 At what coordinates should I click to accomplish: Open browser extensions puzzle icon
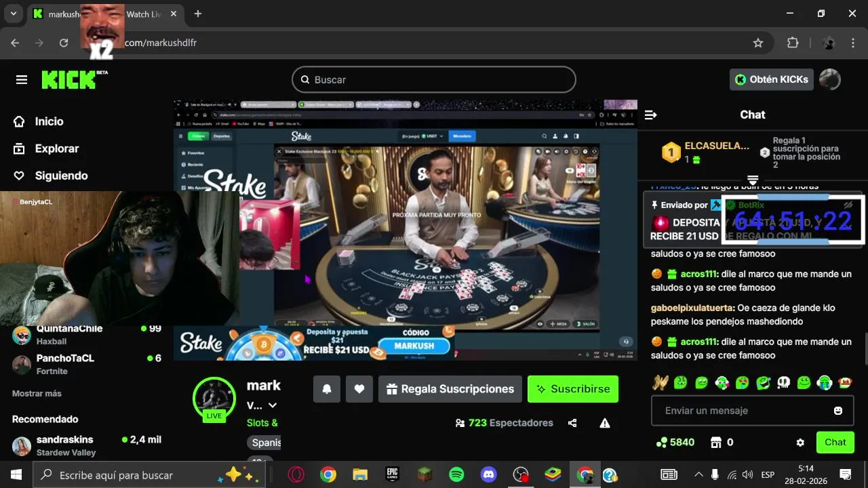[793, 43]
